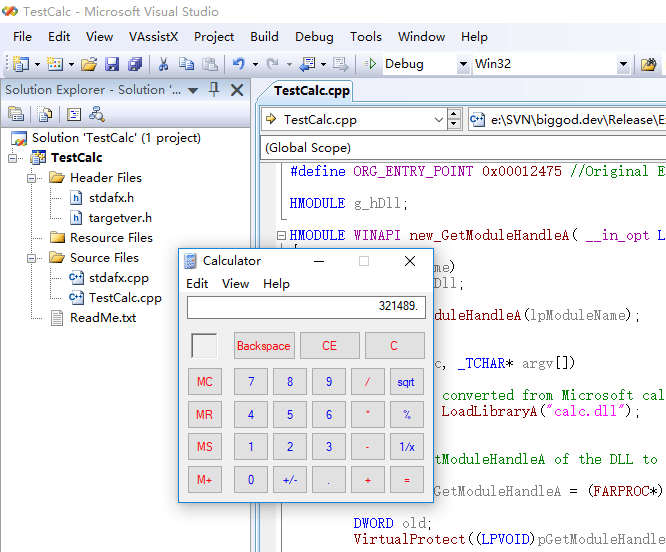This screenshot has width=666, height=552.
Task: Open the Debug menu
Action: (x=314, y=37)
